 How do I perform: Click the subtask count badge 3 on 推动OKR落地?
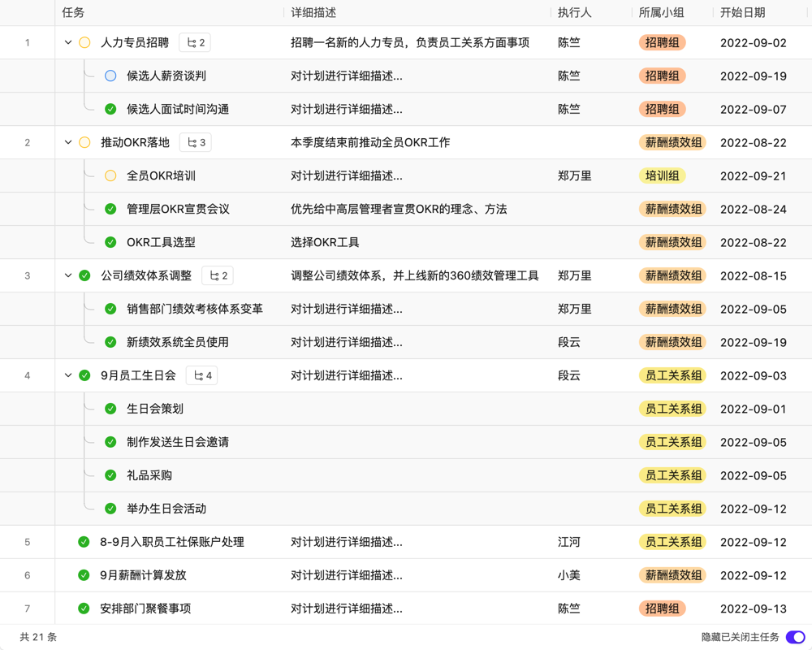pos(195,142)
